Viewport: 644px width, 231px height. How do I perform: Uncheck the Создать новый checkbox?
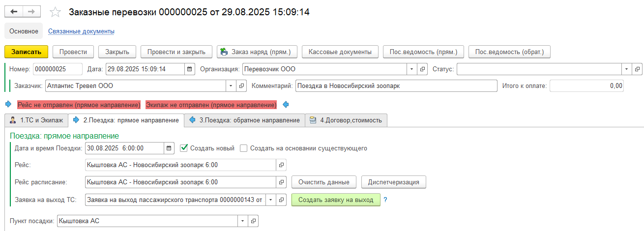pos(184,148)
